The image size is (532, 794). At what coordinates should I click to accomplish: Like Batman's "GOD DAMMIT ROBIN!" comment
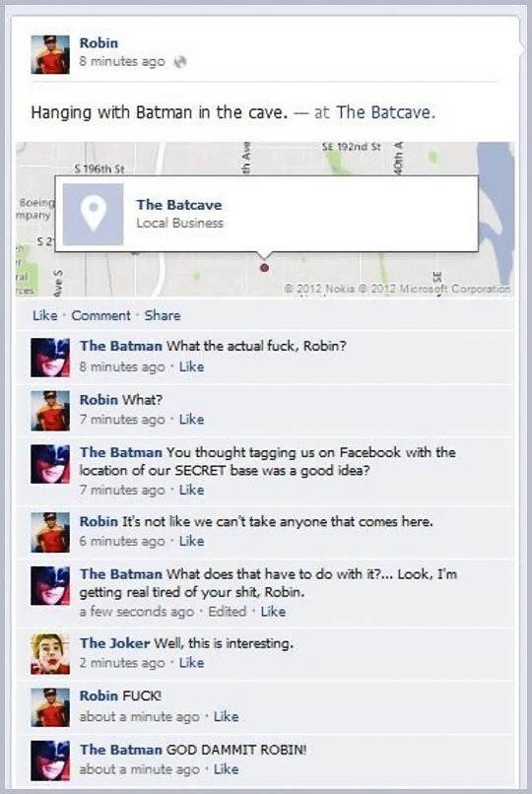(x=226, y=769)
